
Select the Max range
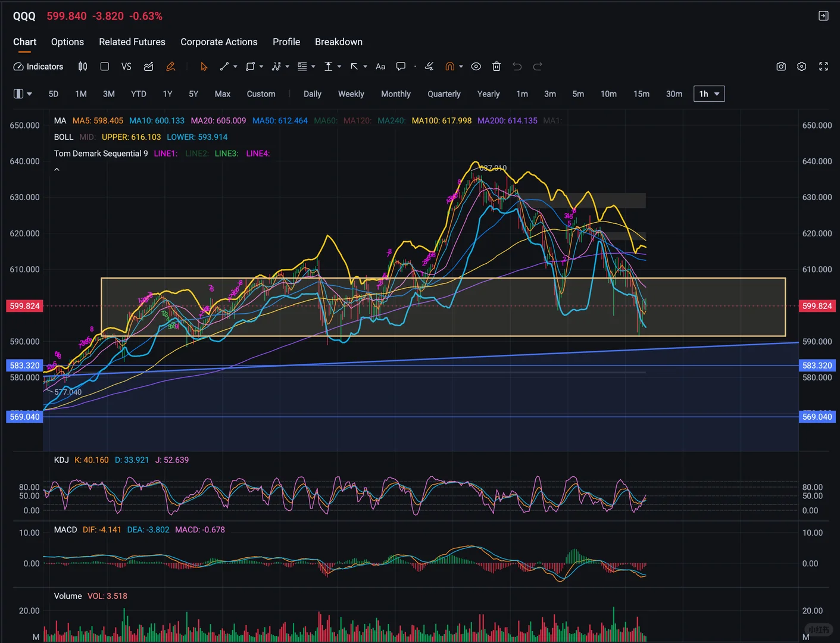pos(223,94)
